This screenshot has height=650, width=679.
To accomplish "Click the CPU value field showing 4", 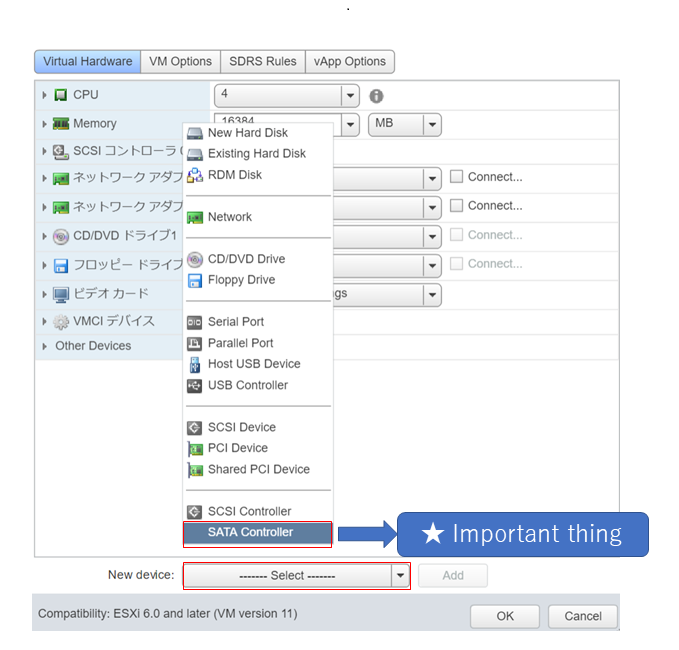I will (278, 95).
